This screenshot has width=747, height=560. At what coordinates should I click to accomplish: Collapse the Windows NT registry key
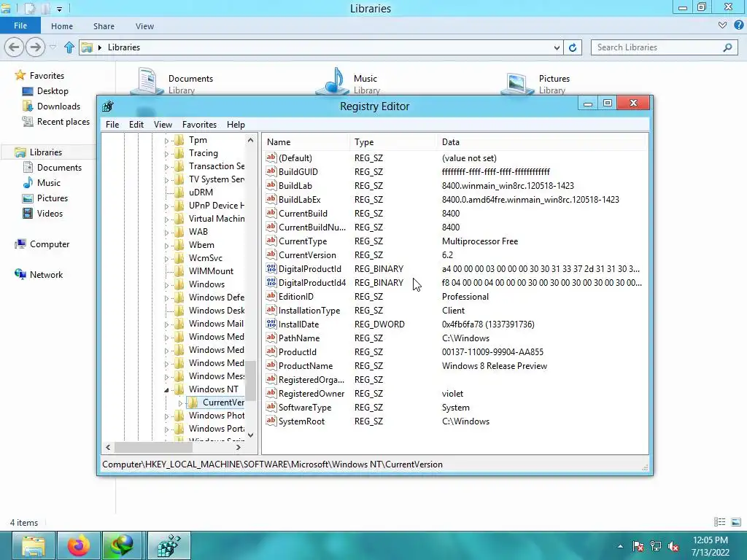tap(166, 390)
